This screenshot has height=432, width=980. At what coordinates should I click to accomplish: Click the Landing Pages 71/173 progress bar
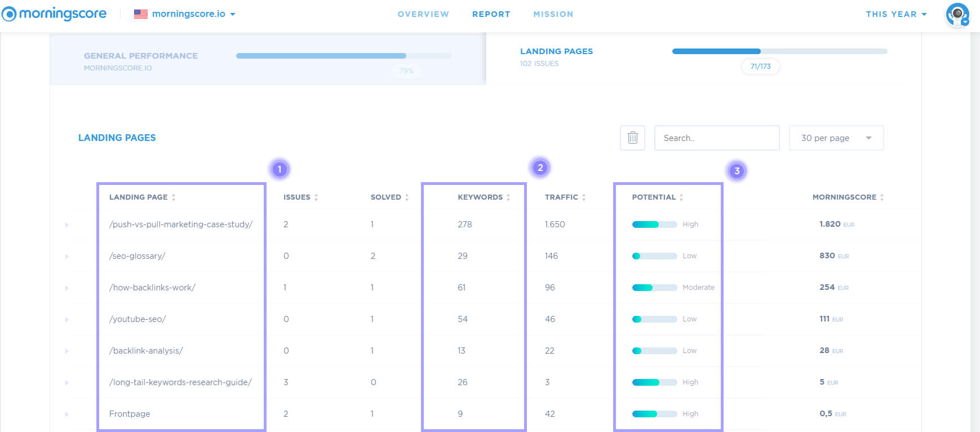(x=780, y=51)
